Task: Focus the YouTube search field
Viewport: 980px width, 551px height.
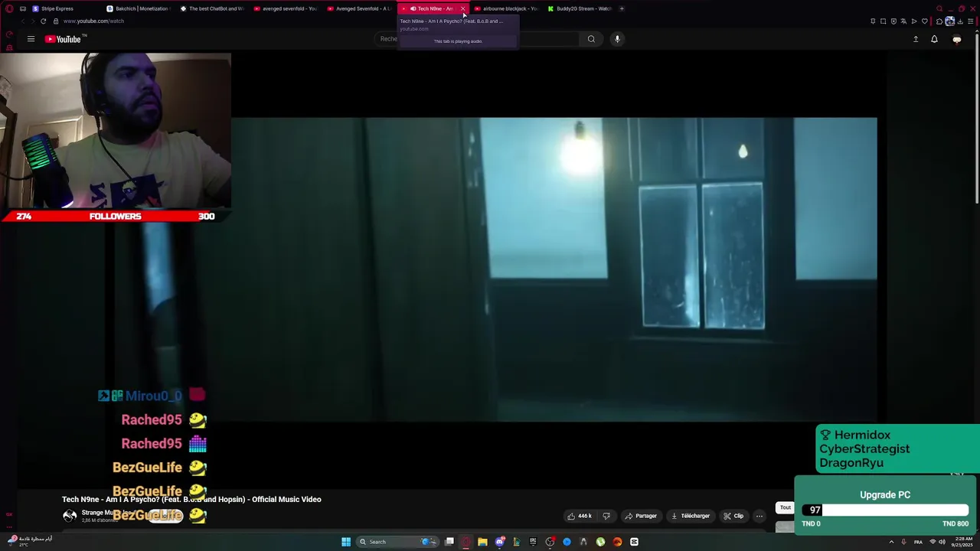Action: pos(479,39)
